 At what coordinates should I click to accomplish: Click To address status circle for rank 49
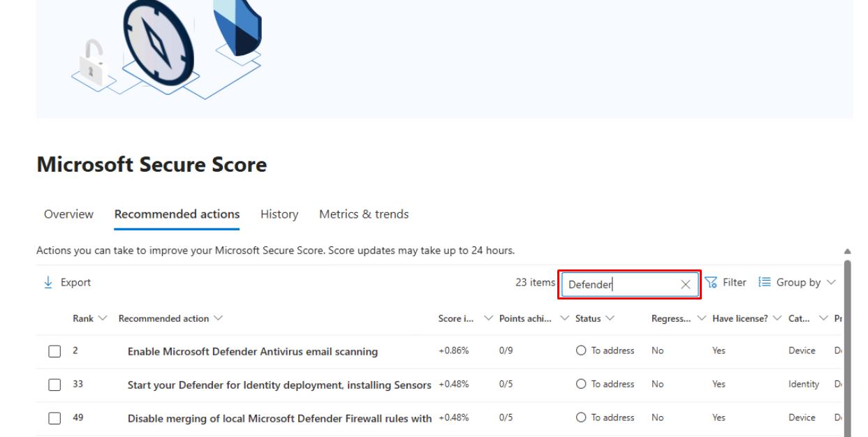pyautogui.click(x=581, y=418)
